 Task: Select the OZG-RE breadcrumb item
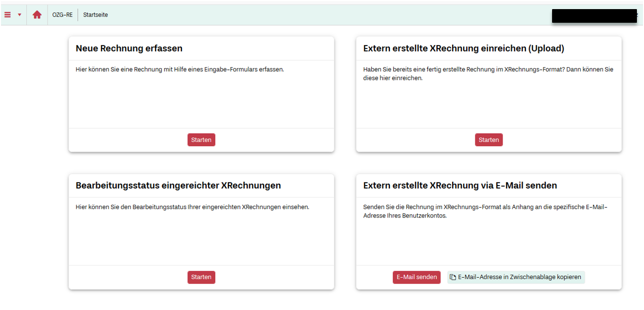click(x=62, y=15)
